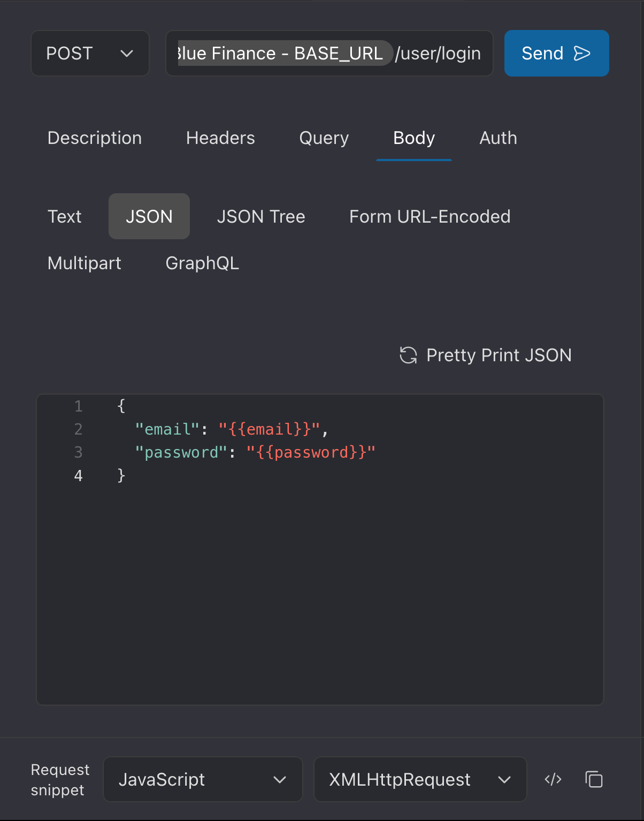Open the XMLHttpRequest library dropdown
The height and width of the screenshot is (821, 644).
(420, 779)
